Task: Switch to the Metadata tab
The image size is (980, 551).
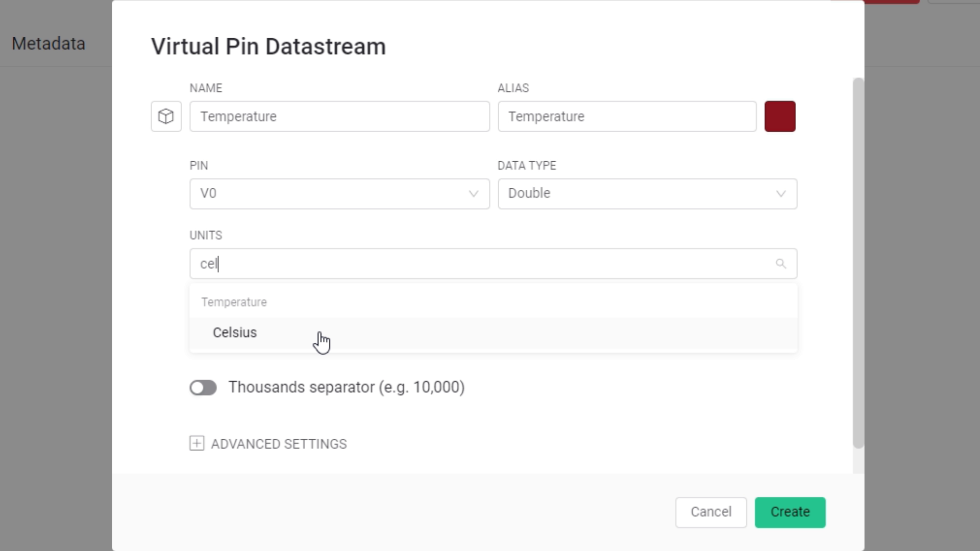Action: pyautogui.click(x=48, y=44)
